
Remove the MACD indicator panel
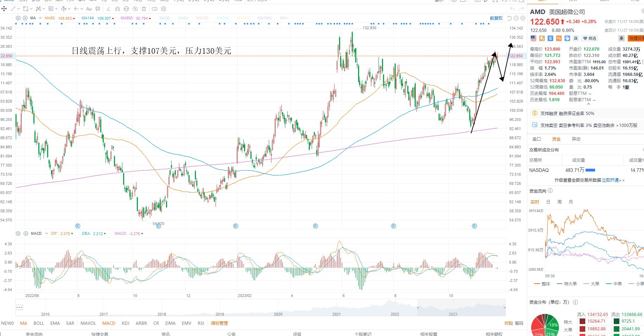point(26,233)
